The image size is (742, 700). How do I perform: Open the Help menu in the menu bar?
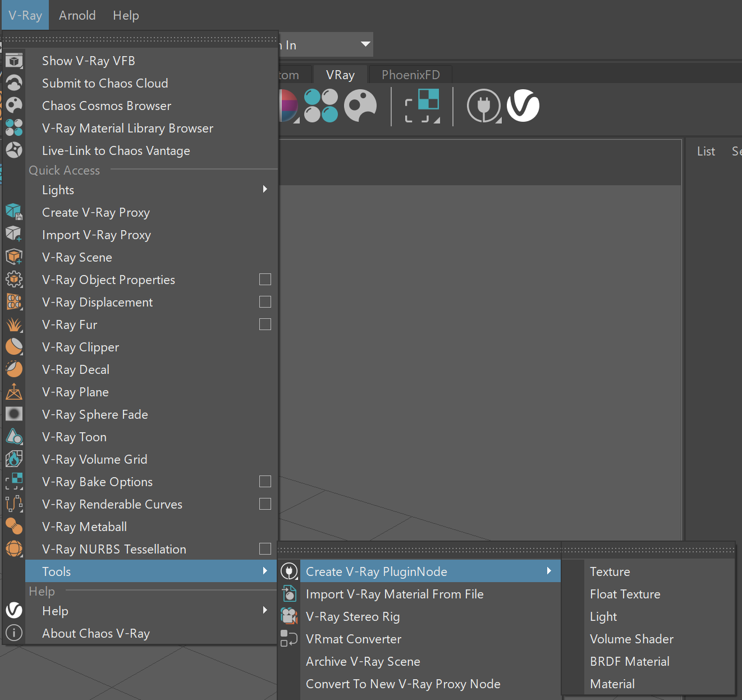pos(126,15)
